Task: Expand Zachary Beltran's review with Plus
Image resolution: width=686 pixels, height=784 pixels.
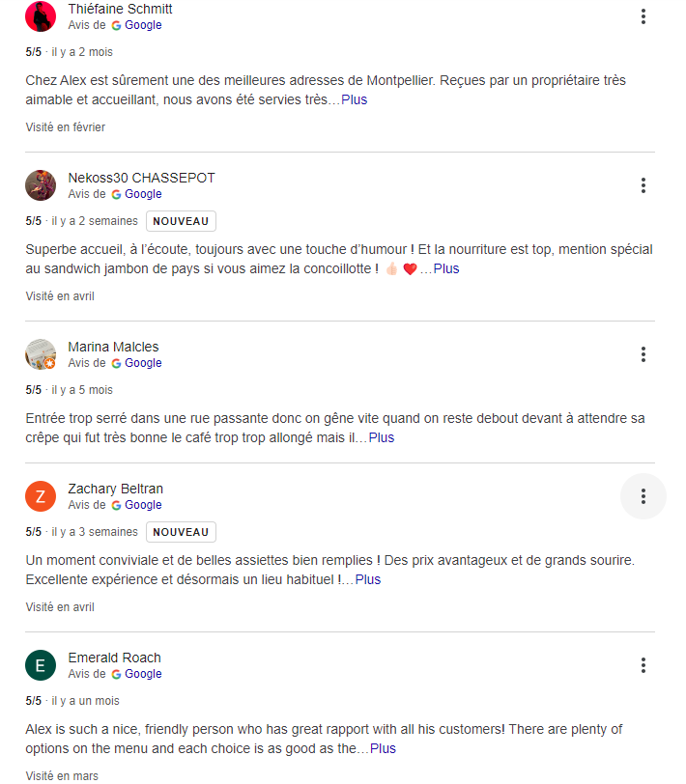Action: (x=367, y=579)
